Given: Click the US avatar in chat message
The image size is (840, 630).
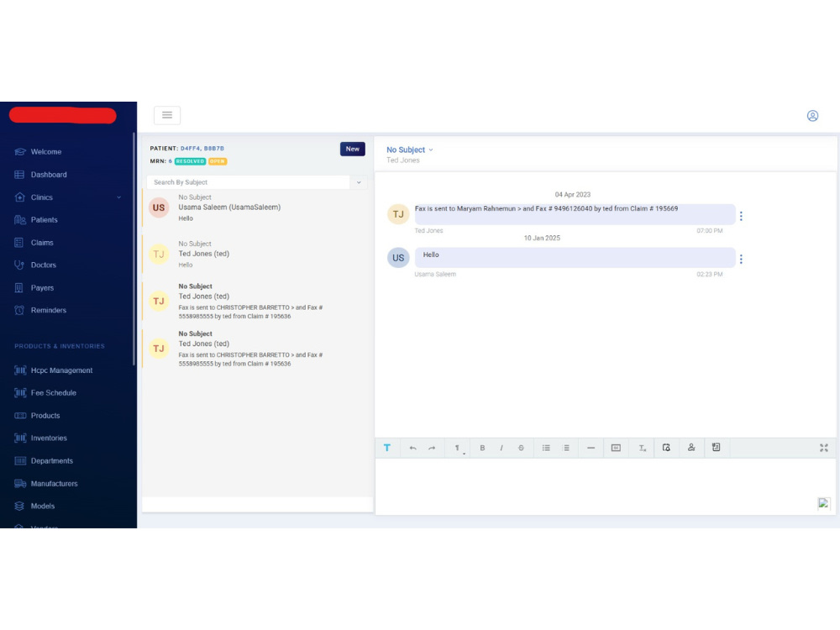Looking at the screenshot, I should pos(398,258).
